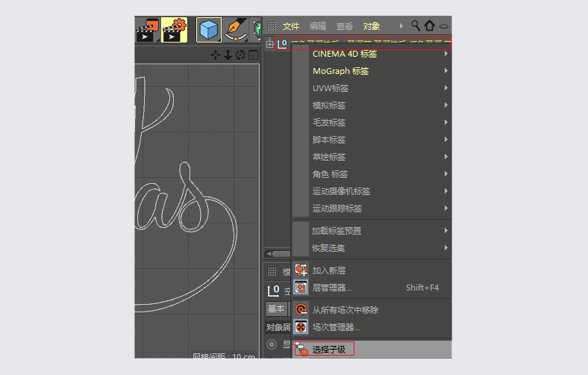Choose 从所有场次中移除 menu entry
588x375 pixels.
(x=372, y=310)
